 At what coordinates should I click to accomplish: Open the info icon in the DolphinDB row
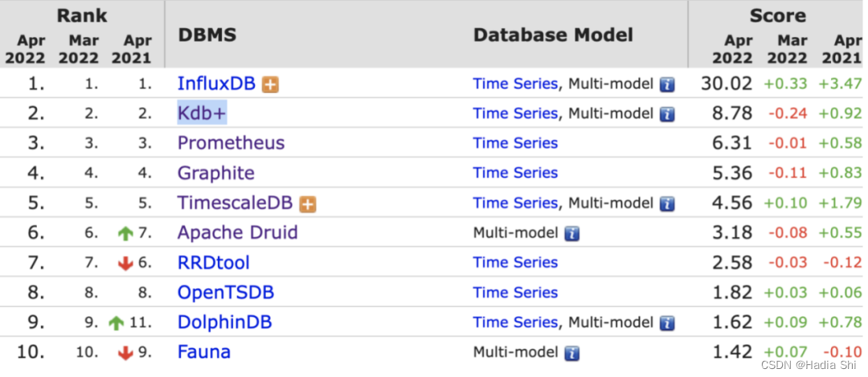(666, 323)
